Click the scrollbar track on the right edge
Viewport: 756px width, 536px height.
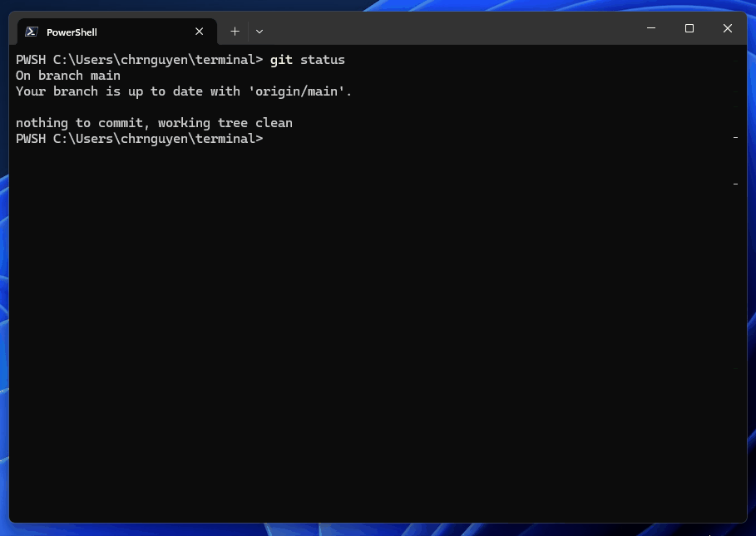(x=735, y=291)
